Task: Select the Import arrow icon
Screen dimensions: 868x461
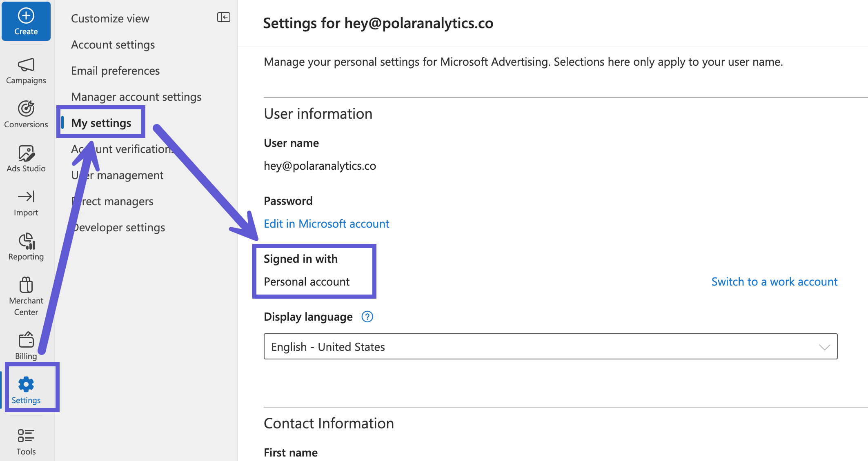Action: pyautogui.click(x=26, y=197)
